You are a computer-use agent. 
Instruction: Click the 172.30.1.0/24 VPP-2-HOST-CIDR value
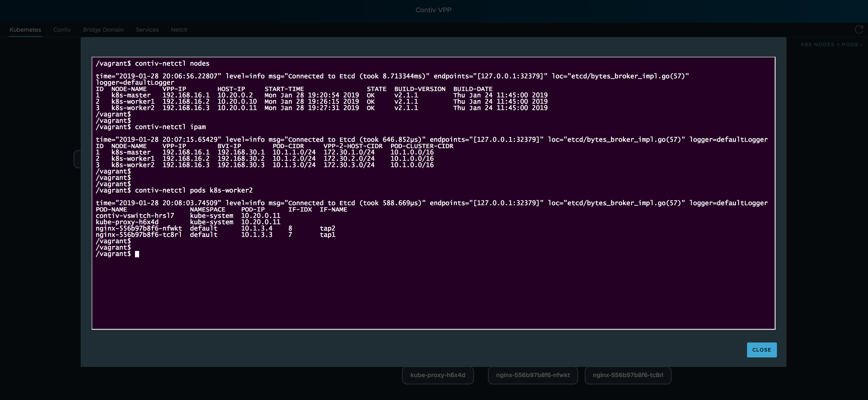[x=349, y=152]
